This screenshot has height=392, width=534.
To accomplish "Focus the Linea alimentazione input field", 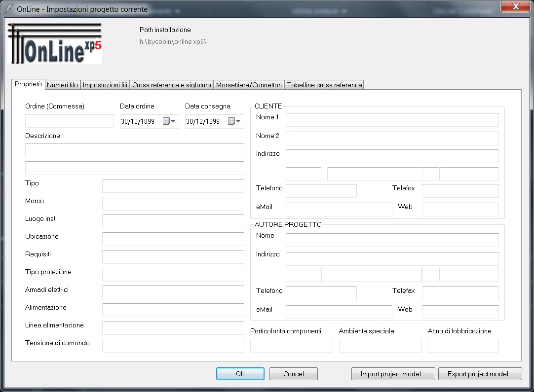I will click(x=173, y=328).
